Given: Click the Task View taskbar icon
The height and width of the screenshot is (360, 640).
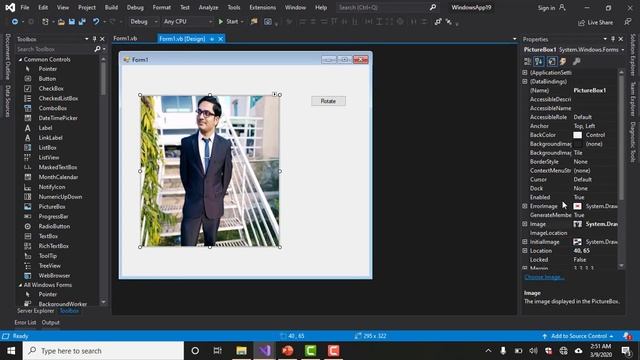Looking at the screenshot, I should pos(218,351).
